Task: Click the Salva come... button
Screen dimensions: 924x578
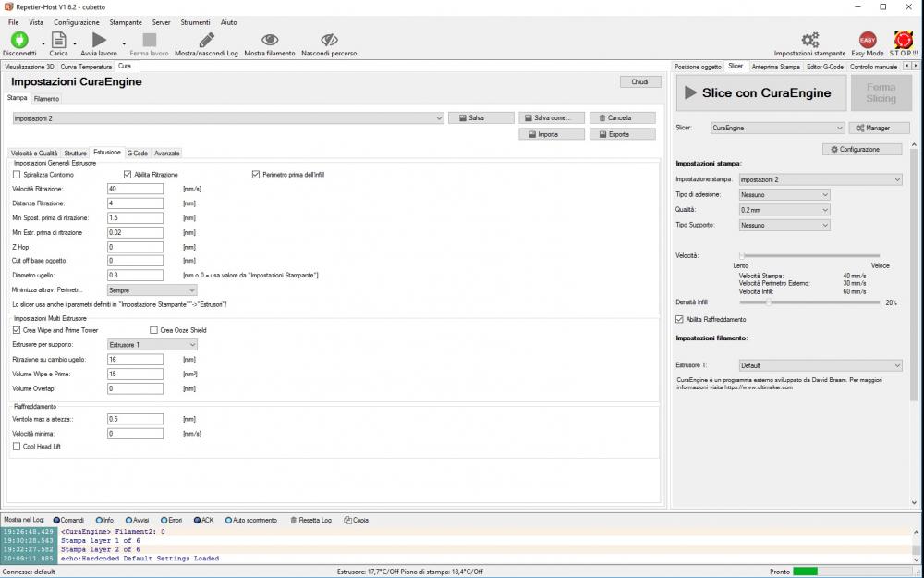Action: [x=552, y=118]
